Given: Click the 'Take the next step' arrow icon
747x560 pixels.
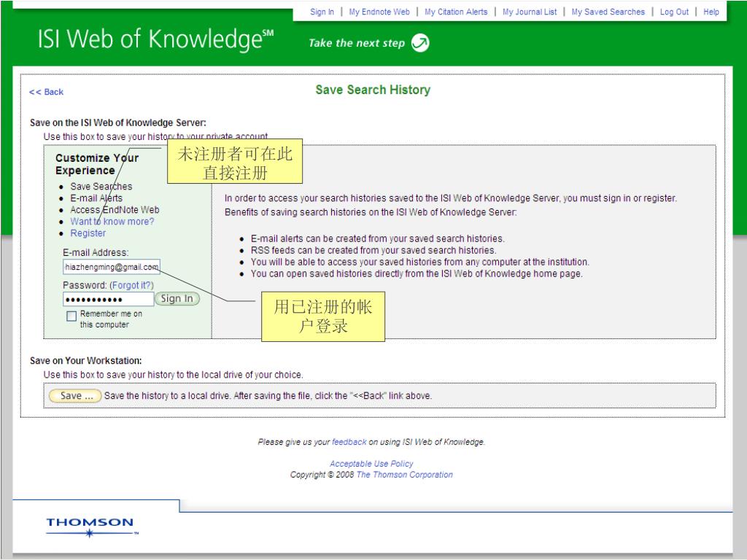Looking at the screenshot, I should tap(420, 43).
